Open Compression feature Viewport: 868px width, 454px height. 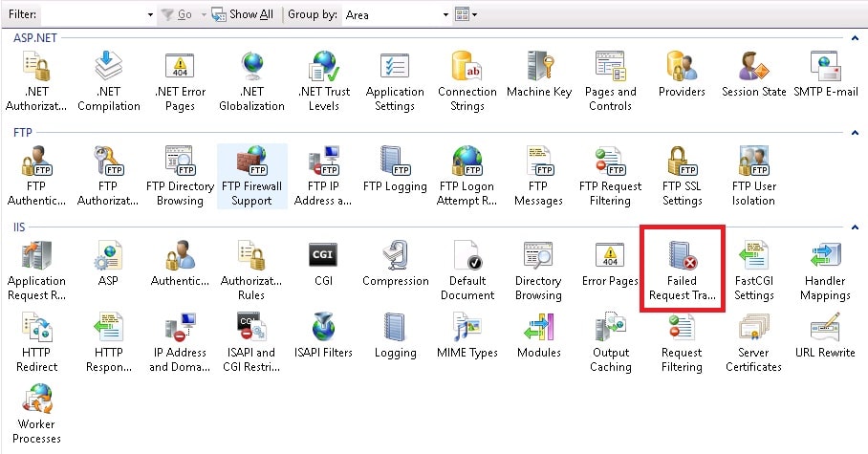click(395, 264)
